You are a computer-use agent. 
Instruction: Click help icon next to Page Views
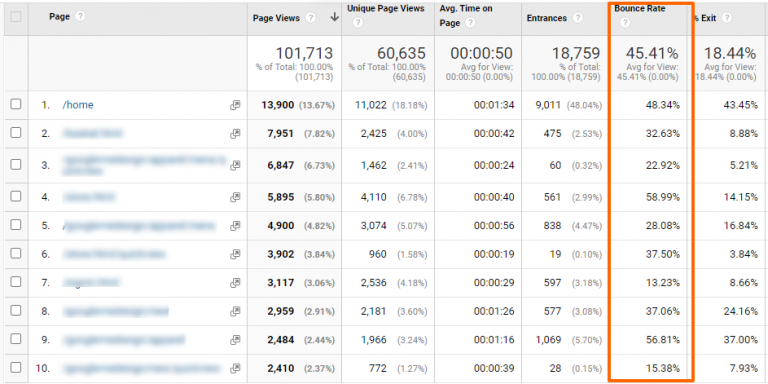(311, 18)
